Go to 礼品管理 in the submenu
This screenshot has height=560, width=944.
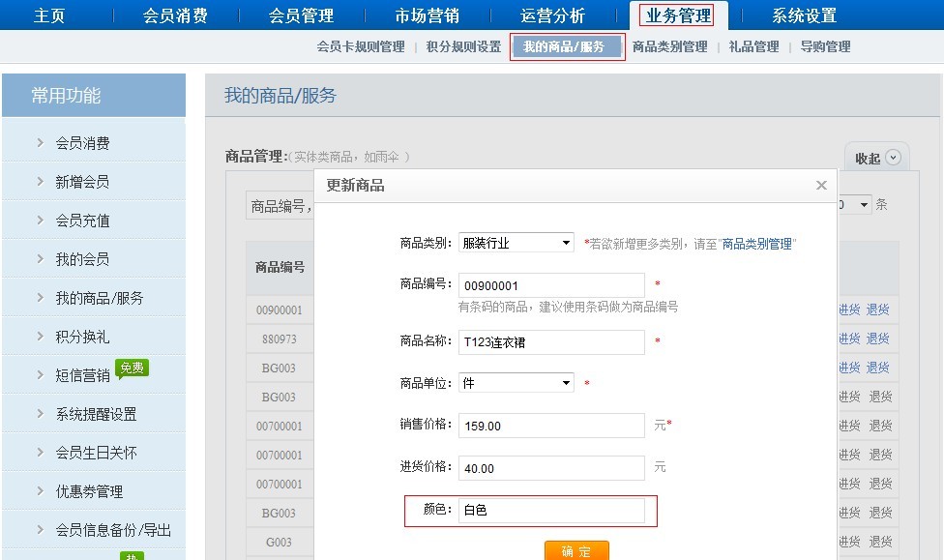pos(753,46)
